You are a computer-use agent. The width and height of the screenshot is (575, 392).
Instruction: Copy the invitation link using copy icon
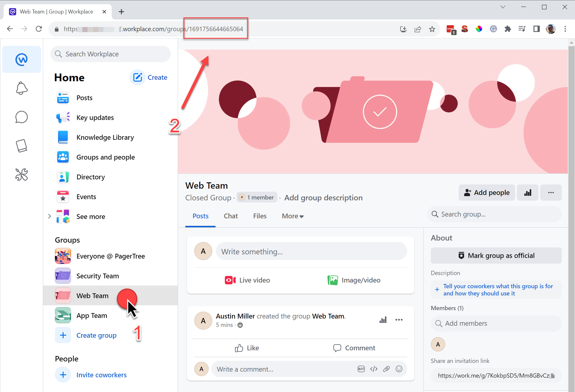point(553,376)
